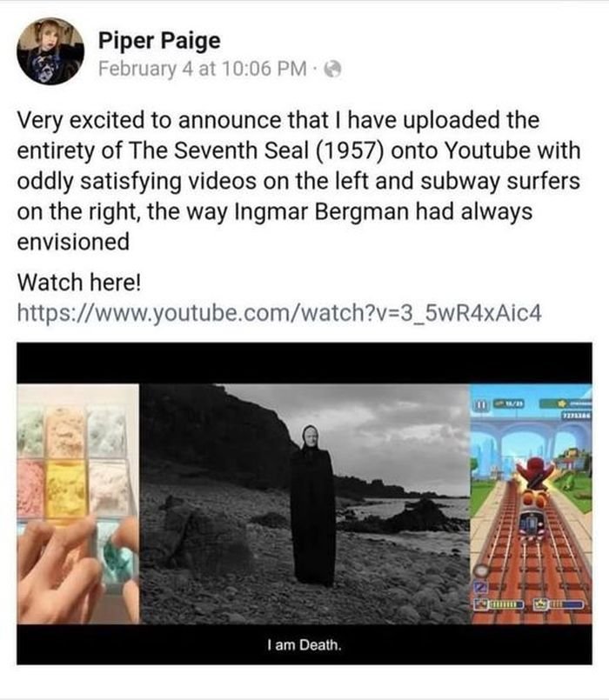This screenshot has width=609, height=700.
Task: Open the February 4 post timestamp
Action: click(203, 69)
